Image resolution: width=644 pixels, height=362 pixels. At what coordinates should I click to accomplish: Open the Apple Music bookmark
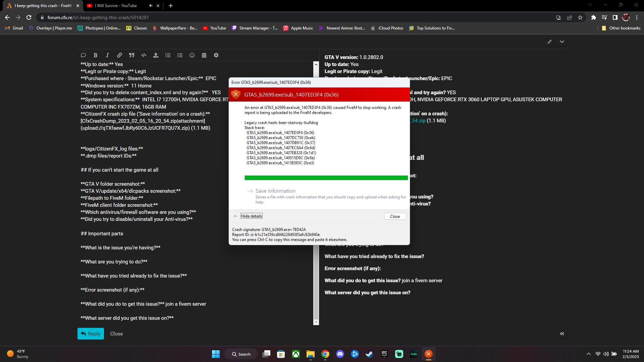(298, 28)
